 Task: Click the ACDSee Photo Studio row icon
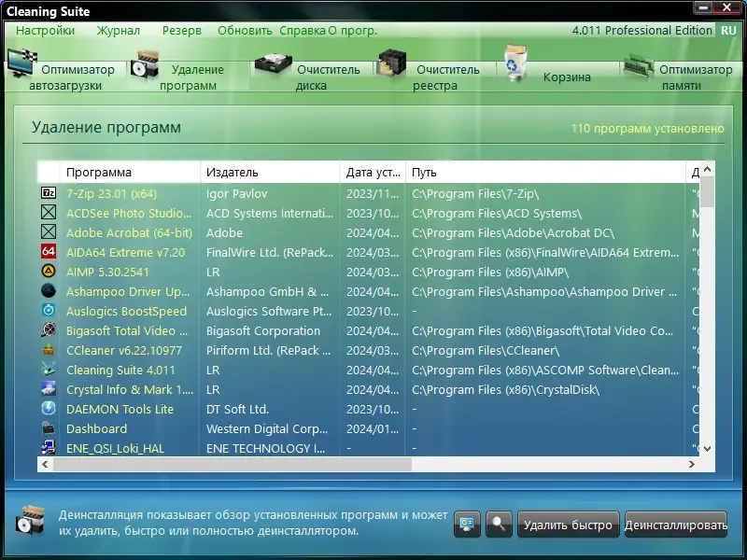[49, 213]
